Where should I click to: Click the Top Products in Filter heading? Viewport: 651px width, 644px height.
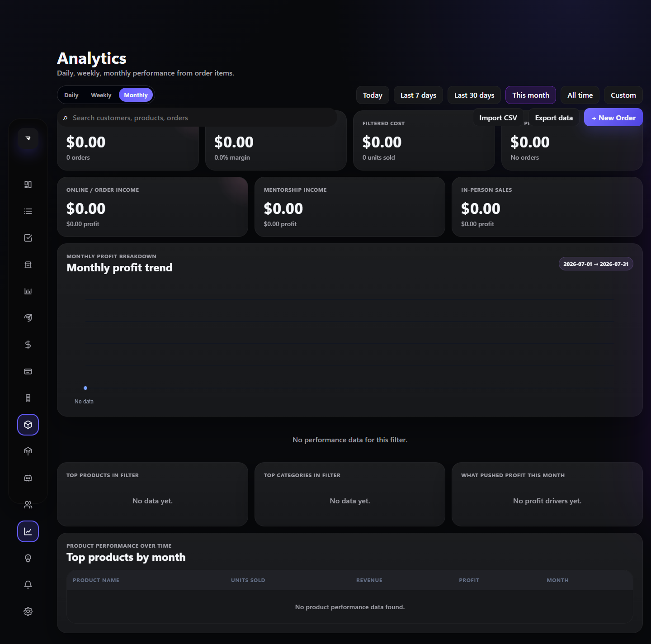[x=103, y=475]
